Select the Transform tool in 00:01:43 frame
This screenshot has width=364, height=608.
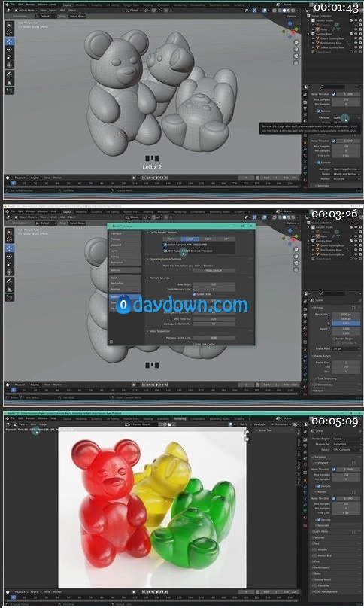coord(9,65)
